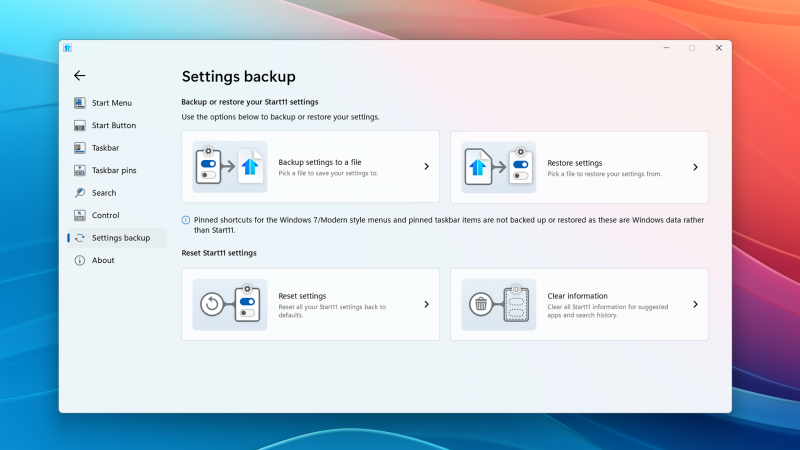Click the Control sidebar icon
The image size is (800, 450).
[80, 216]
